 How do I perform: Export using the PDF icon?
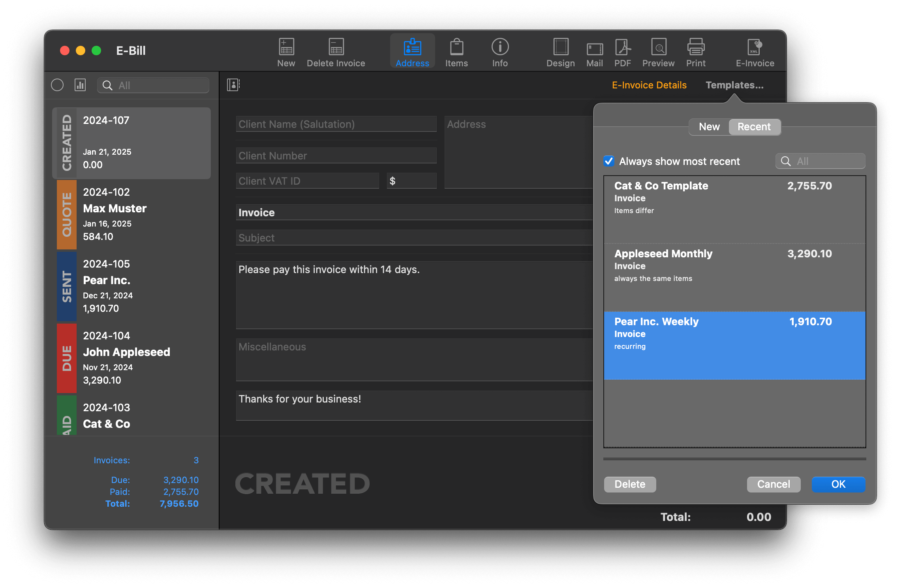click(623, 47)
